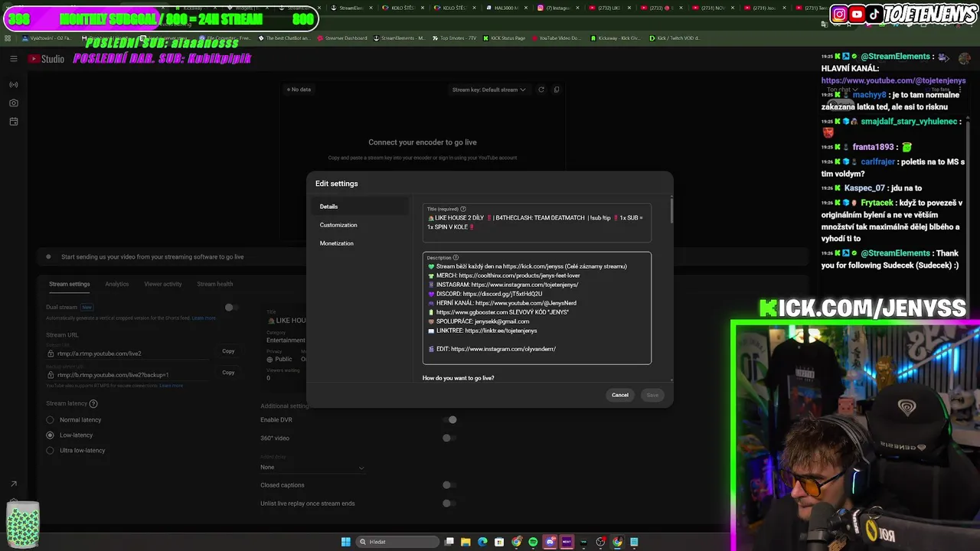Viewport: 980px width, 551px height.
Task: Open the Stream key: Default stream dropdown
Action: (x=488, y=90)
